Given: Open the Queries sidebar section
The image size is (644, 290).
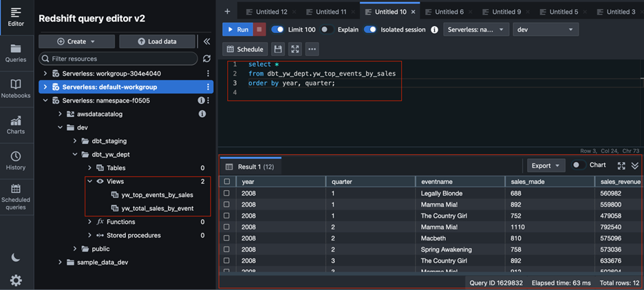Looking at the screenshot, I should [x=17, y=53].
